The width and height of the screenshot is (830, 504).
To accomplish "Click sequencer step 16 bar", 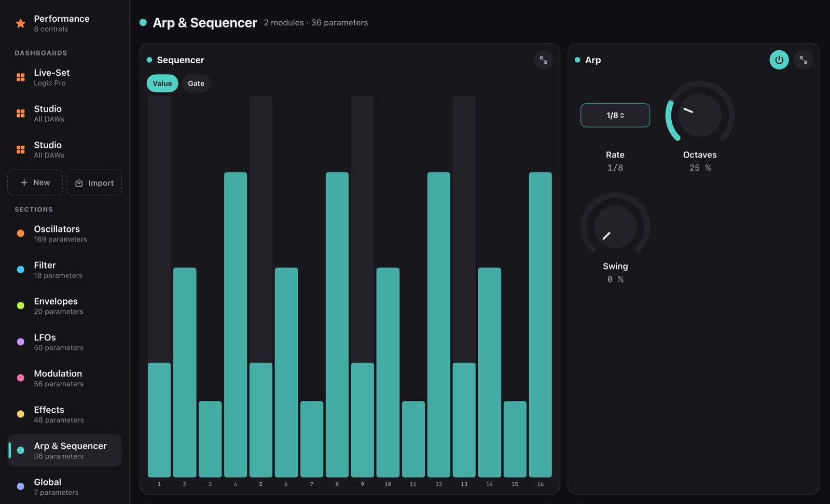I will pyautogui.click(x=541, y=325).
